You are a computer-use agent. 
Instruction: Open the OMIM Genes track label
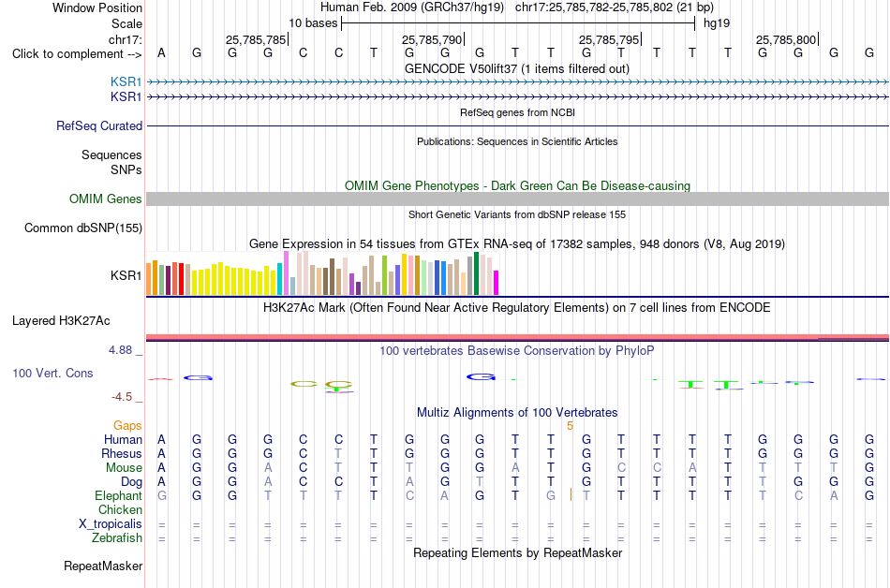(106, 199)
